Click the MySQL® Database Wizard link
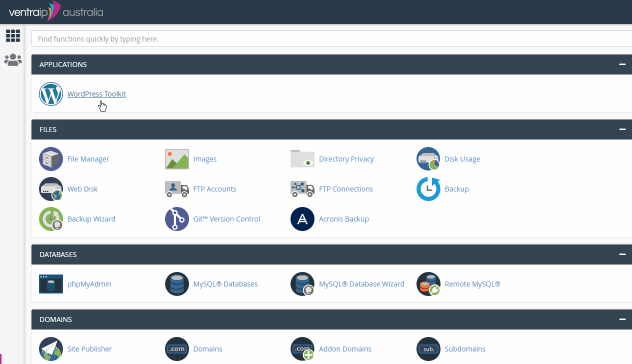This screenshot has height=364, width=632. (361, 284)
